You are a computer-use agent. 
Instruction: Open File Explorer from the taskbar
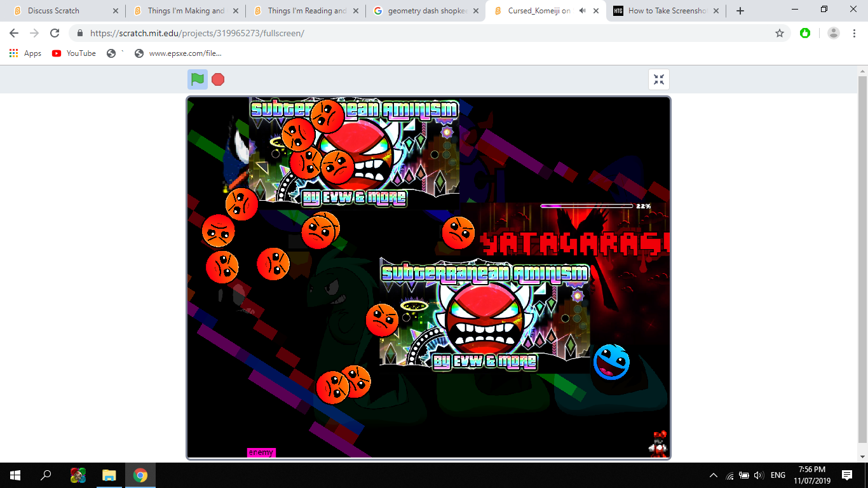109,475
